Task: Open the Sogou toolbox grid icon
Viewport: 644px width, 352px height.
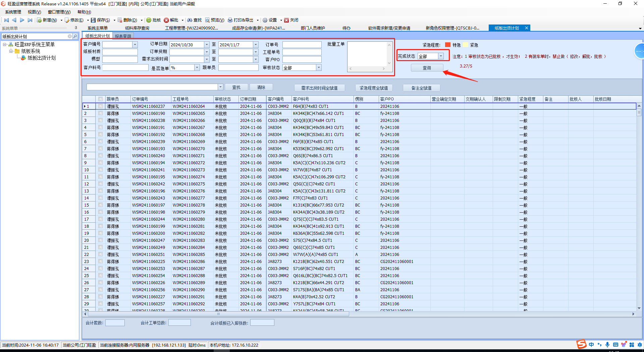Action: (x=632, y=345)
